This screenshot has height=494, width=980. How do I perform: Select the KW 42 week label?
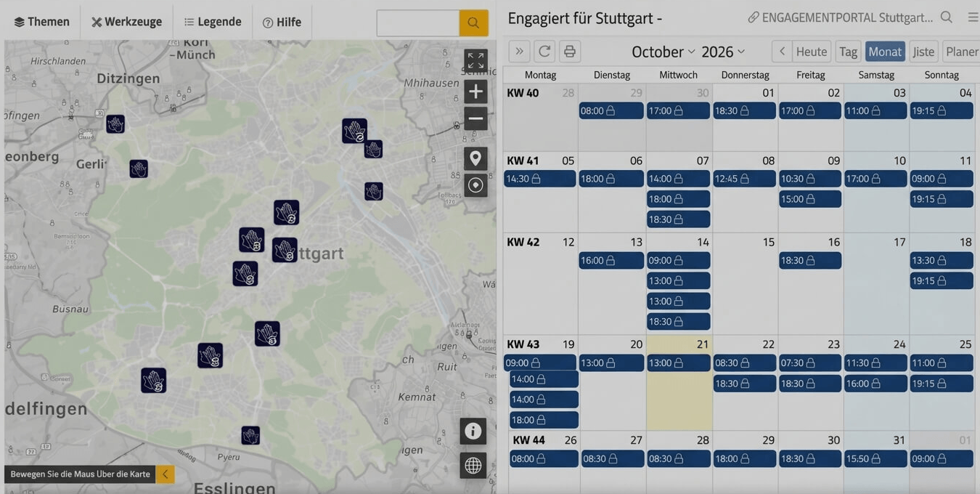coord(523,242)
